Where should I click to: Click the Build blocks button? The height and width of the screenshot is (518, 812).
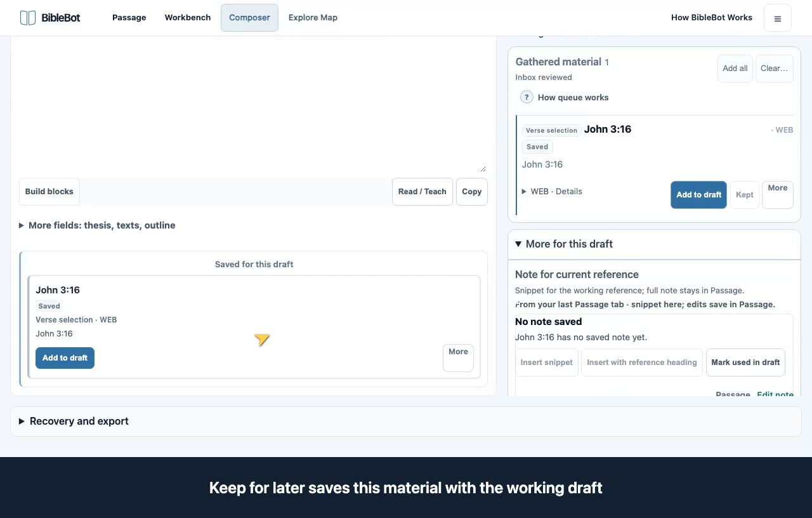(x=49, y=192)
